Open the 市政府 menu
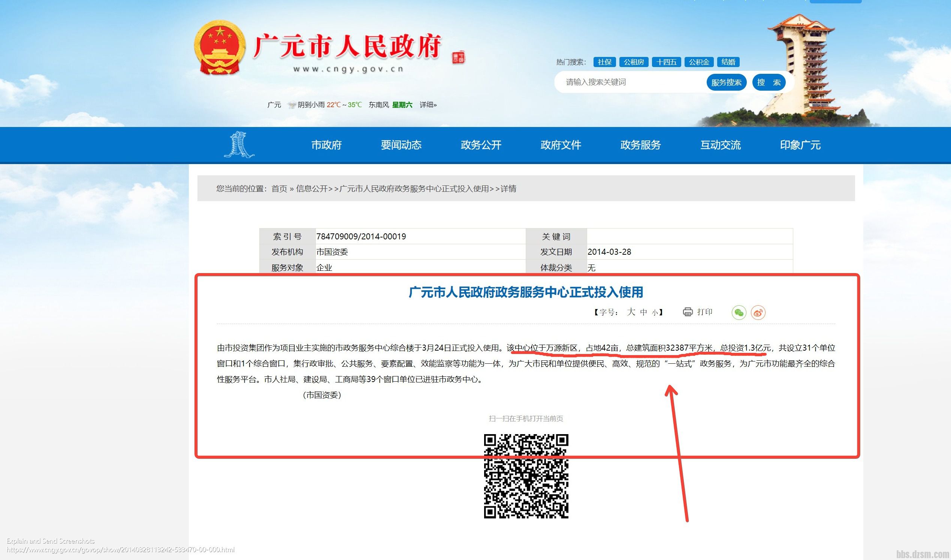 326,145
